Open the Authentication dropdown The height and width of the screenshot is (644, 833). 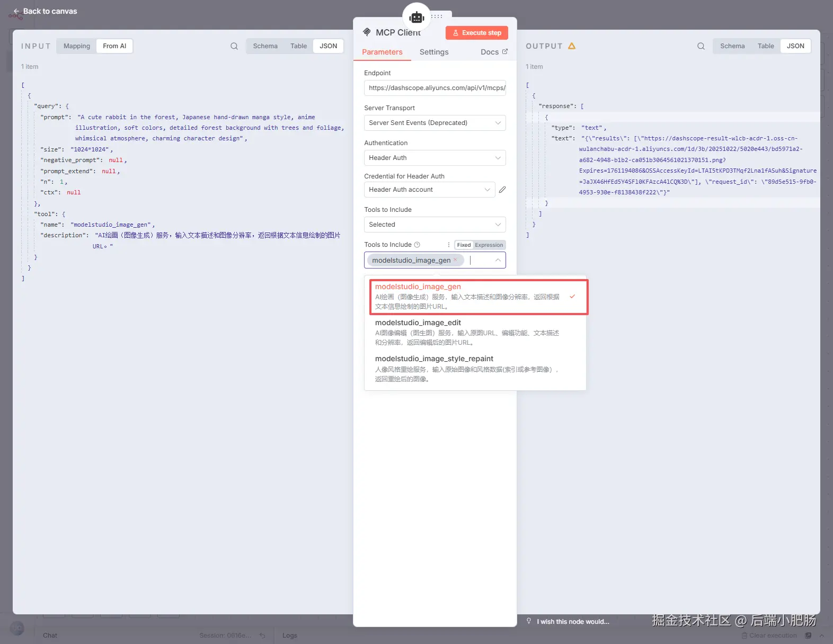point(435,158)
